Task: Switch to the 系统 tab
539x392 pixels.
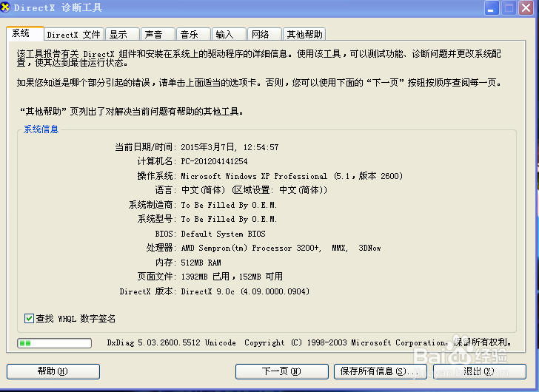Action: pyautogui.click(x=25, y=33)
